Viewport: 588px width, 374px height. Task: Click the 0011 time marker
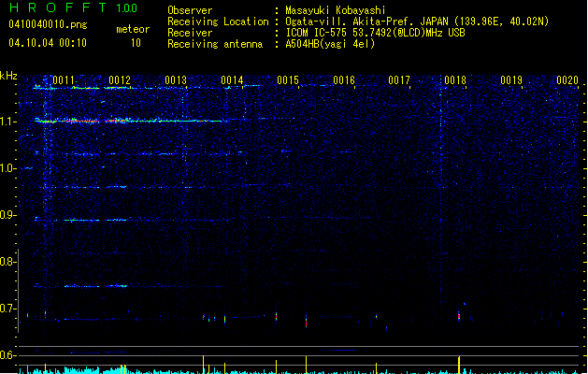click(64, 80)
